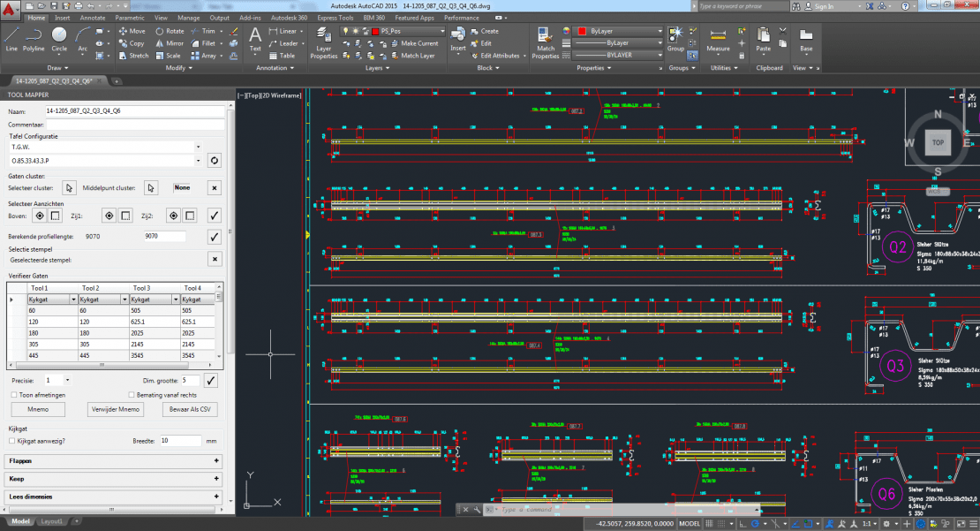The width and height of the screenshot is (980, 531).
Task: Select the Line drawing tool
Action: pyautogui.click(x=11, y=38)
